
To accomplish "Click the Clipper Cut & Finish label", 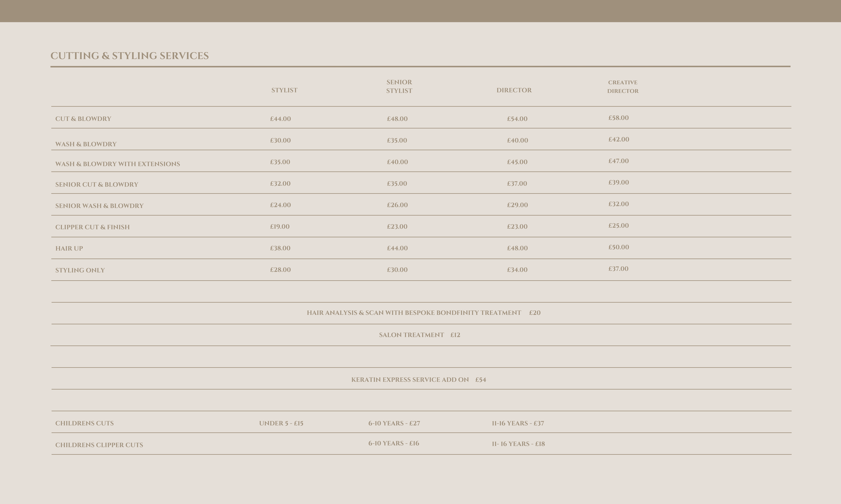I will coord(93,227).
